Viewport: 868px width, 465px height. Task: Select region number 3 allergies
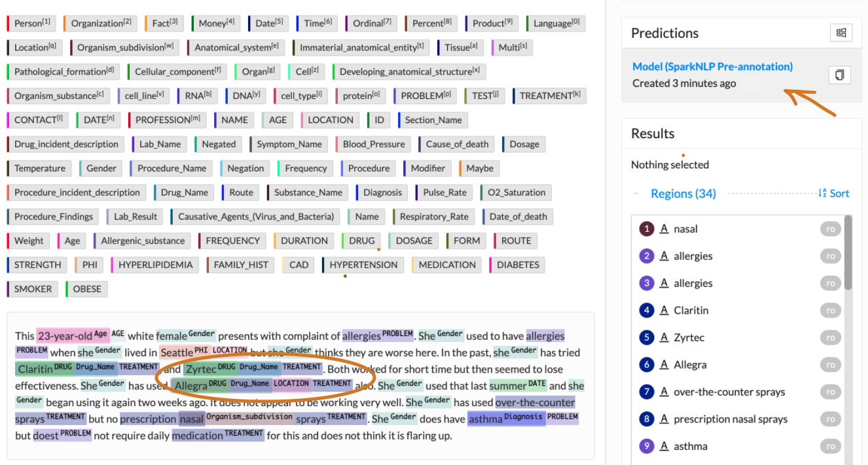738,283
